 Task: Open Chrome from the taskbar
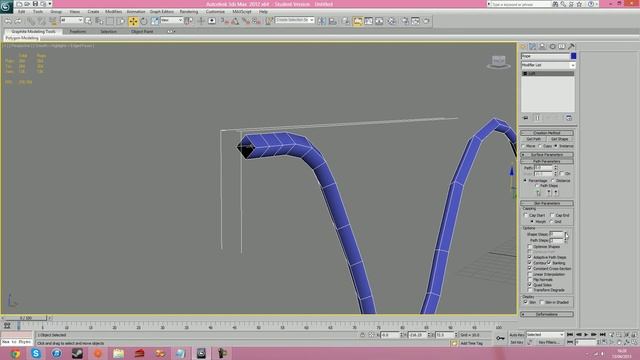[15, 353]
